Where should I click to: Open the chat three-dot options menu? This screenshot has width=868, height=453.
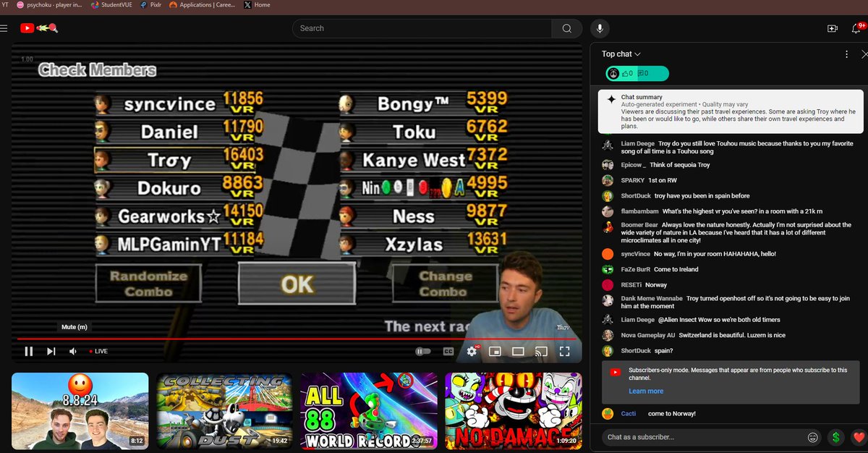(846, 54)
